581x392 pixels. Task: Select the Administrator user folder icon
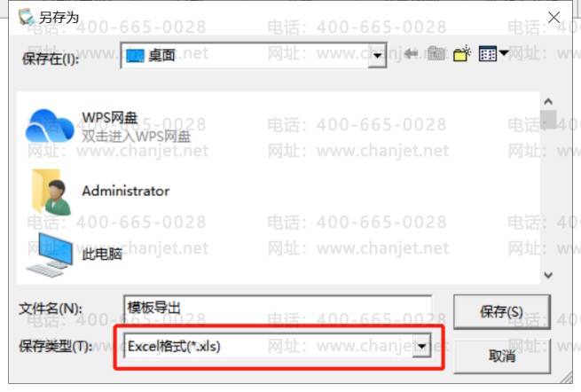(51, 192)
